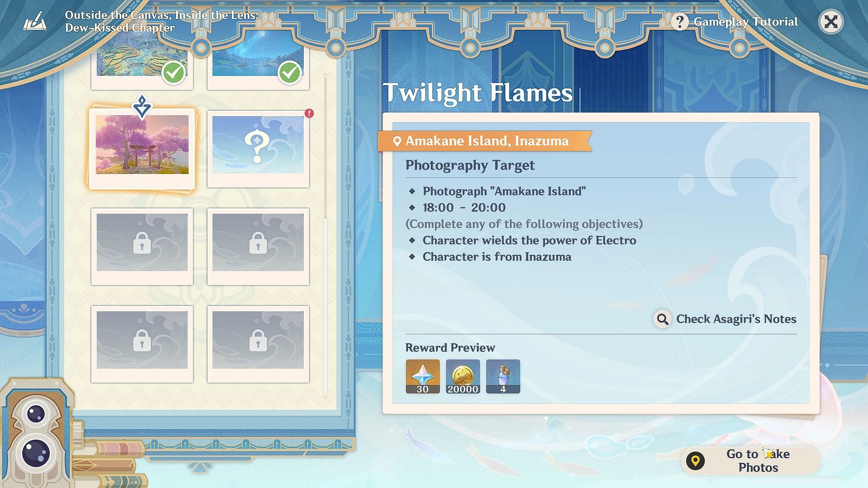The height and width of the screenshot is (488, 868).
Task: Select the first locked photo slot
Action: 142,247
